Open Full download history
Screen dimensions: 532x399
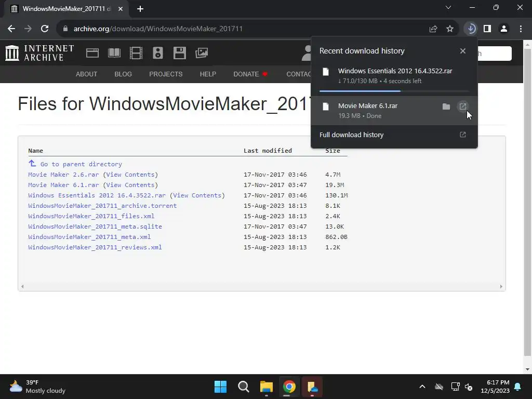(x=394, y=135)
